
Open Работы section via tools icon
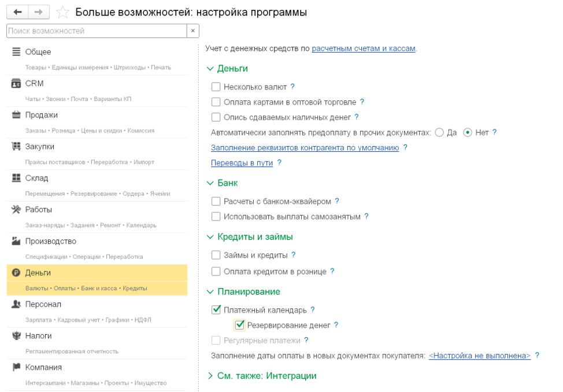click(x=16, y=210)
